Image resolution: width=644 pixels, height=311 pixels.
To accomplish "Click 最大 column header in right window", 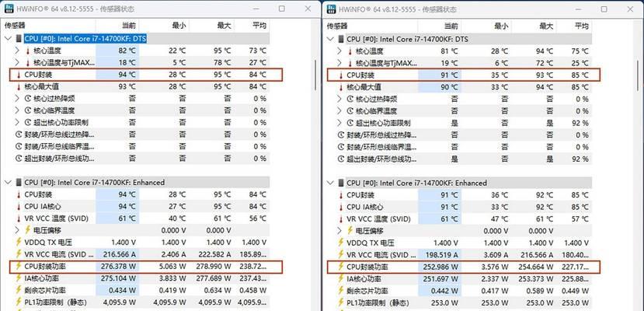I will click(x=546, y=26).
